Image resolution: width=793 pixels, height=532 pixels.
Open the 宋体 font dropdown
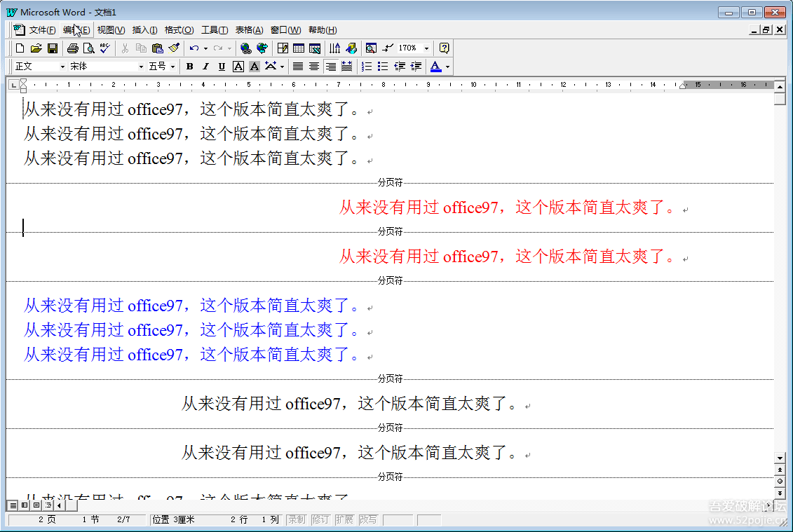pos(141,67)
